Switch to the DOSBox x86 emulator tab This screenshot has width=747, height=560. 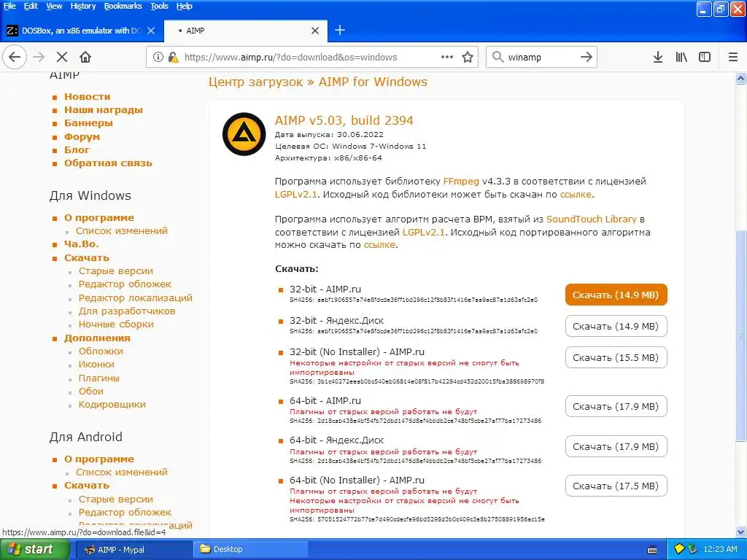tap(82, 31)
